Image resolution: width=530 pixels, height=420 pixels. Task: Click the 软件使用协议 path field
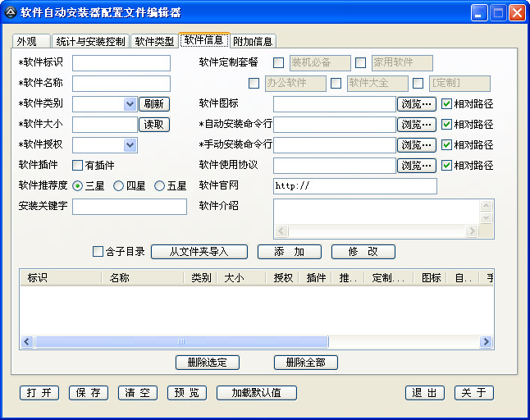(x=335, y=166)
